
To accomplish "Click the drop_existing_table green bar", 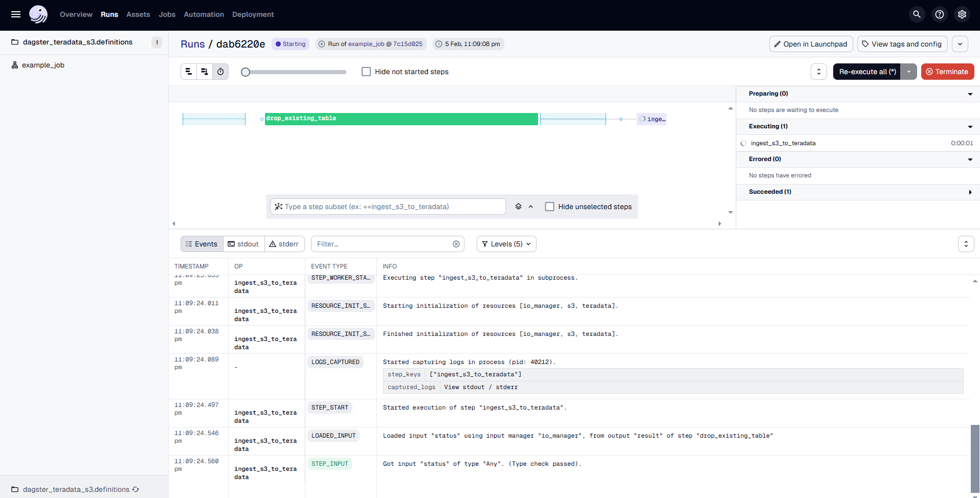I will click(x=402, y=119).
